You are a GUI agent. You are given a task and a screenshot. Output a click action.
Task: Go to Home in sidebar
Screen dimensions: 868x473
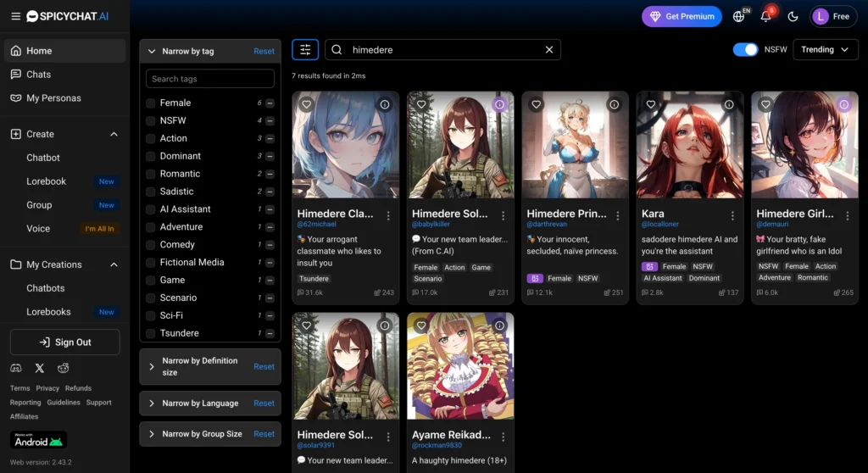(x=64, y=50)
